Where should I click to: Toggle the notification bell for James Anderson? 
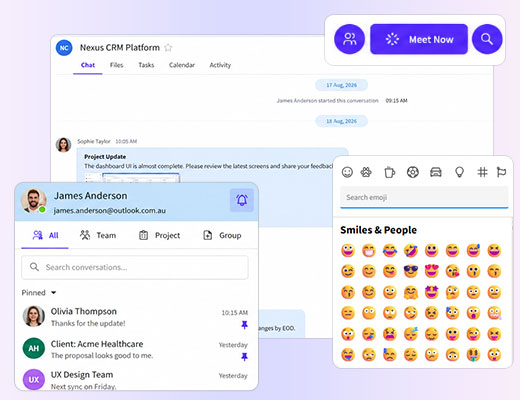[242, 200]
